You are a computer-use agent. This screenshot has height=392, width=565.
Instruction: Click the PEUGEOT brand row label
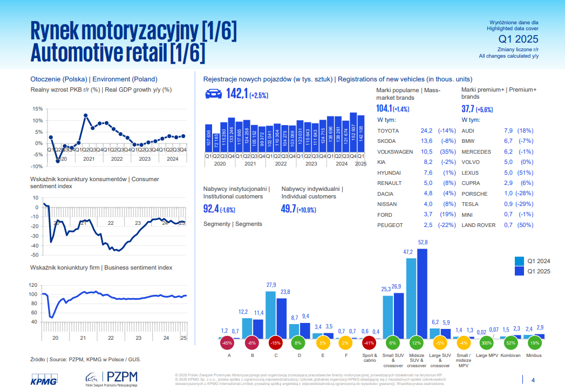tap(390, 225)
